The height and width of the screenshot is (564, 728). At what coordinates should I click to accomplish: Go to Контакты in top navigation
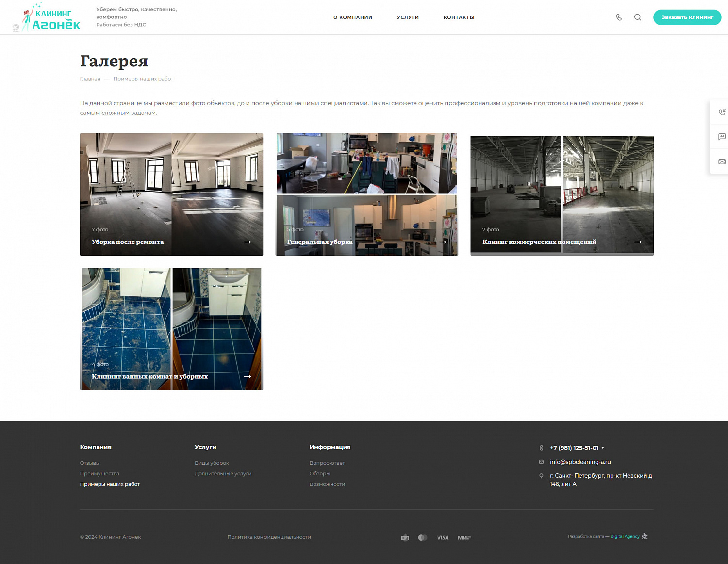pos(459,17)
